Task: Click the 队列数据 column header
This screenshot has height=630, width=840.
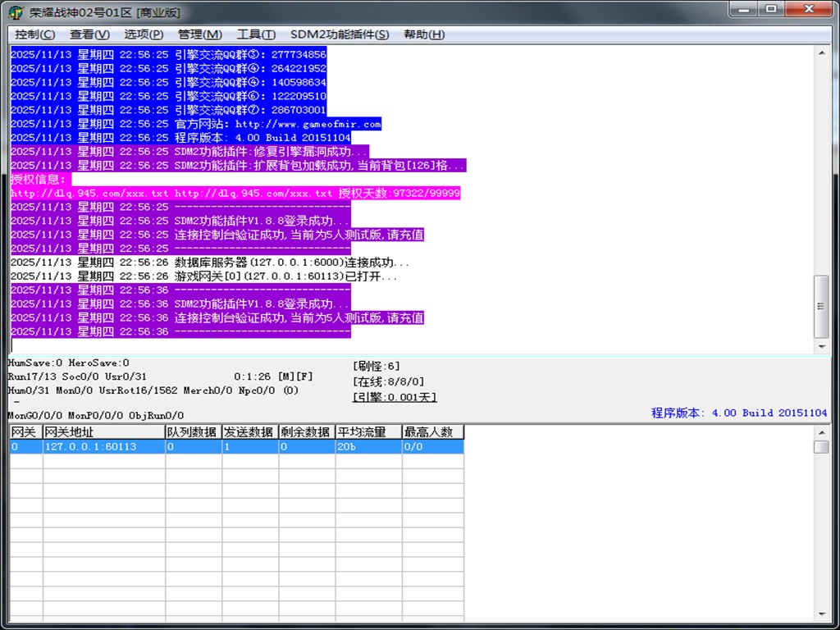Action: (x=194, y=431)
